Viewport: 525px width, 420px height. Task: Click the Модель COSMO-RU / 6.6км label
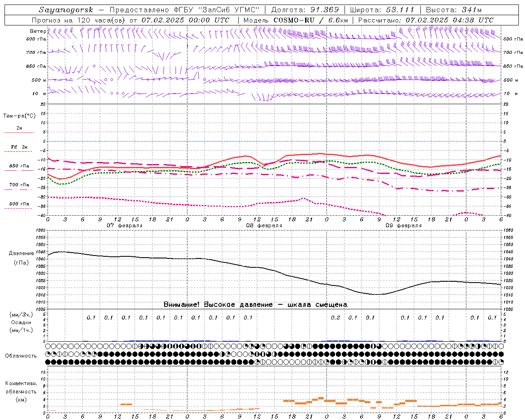coord(296,20)
